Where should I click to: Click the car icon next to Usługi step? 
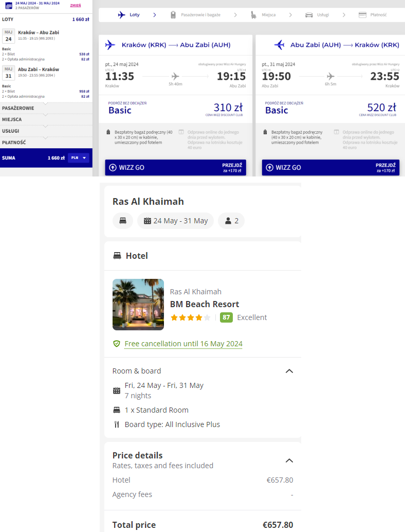(x=309, y=15)
